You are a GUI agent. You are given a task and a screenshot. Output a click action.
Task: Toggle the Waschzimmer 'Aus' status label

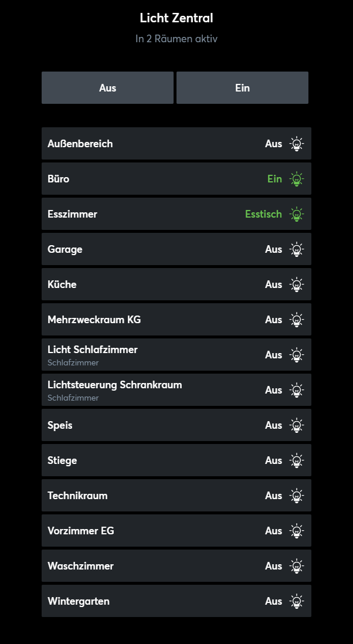coord(273,566)
